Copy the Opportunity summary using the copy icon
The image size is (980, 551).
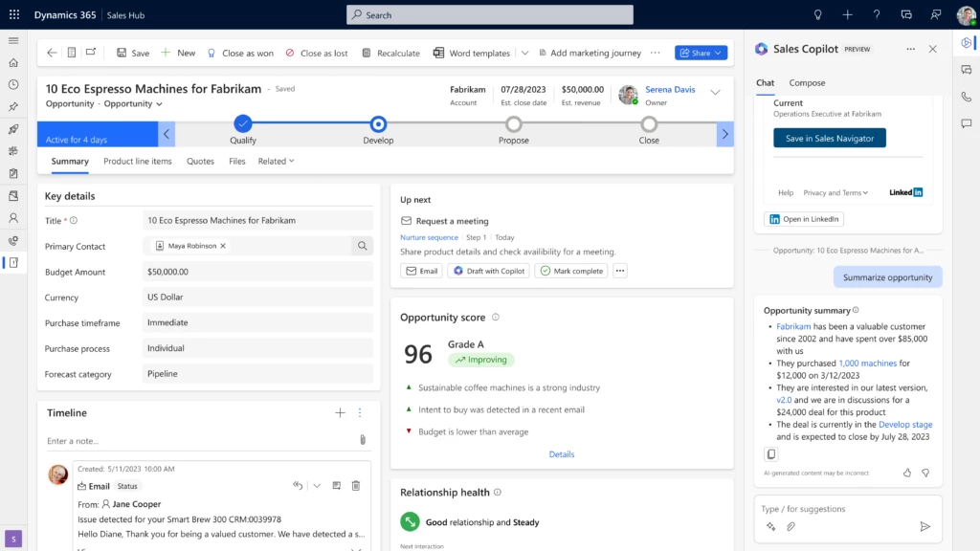(x=771, y=453)
